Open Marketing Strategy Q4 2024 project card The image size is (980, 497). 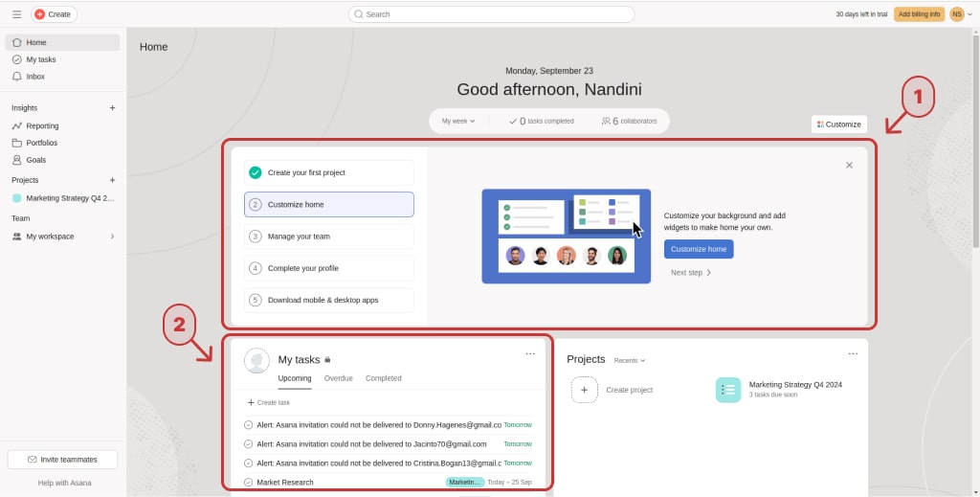779,390
